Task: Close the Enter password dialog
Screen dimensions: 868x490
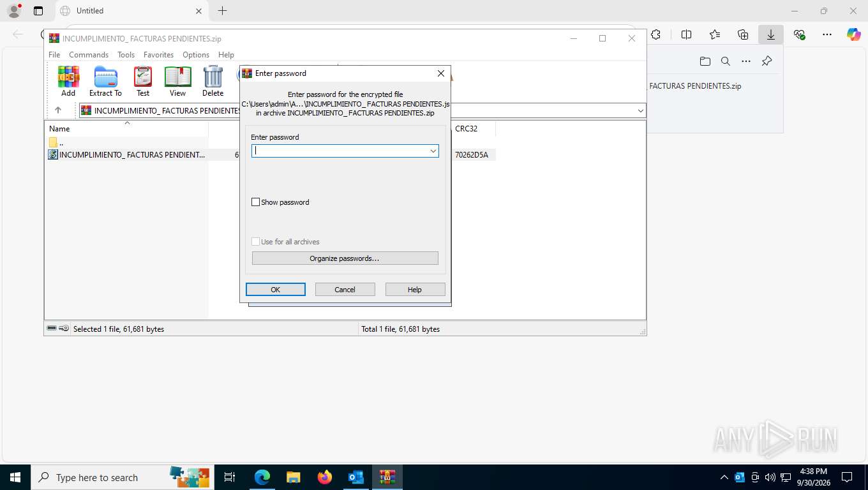Action: click(440, 73)
